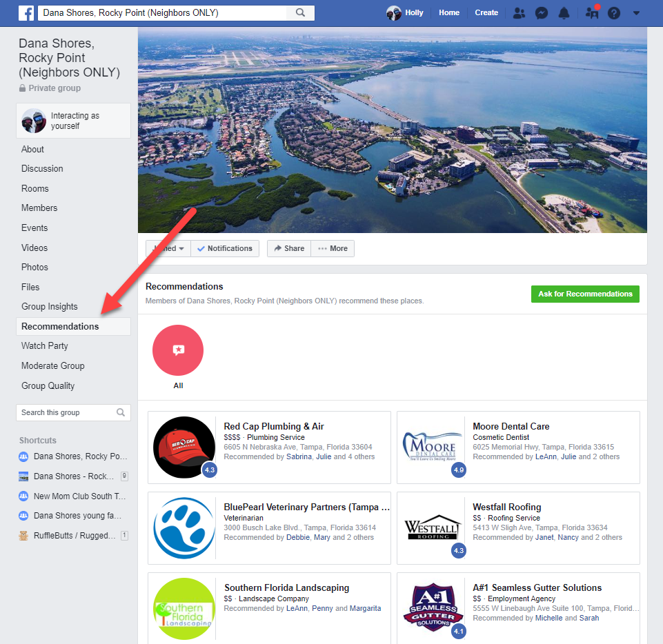Open the A#1 Seamless Gutter Solutions logo

coord(433,607)
